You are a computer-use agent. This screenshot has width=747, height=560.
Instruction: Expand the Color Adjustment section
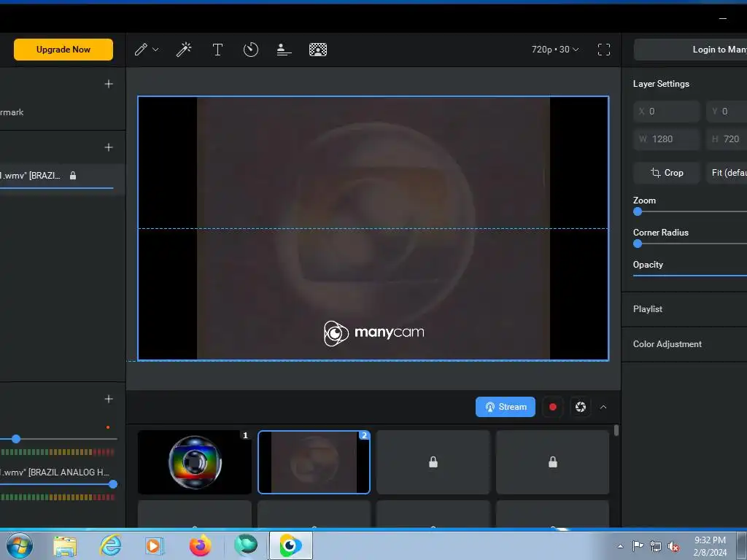point(684,344)
